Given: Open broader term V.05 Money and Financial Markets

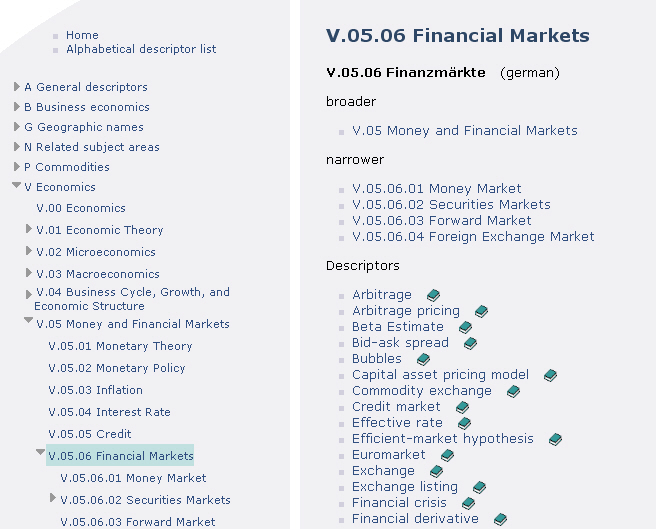Looking at the screenshot, I should point(465,130).
